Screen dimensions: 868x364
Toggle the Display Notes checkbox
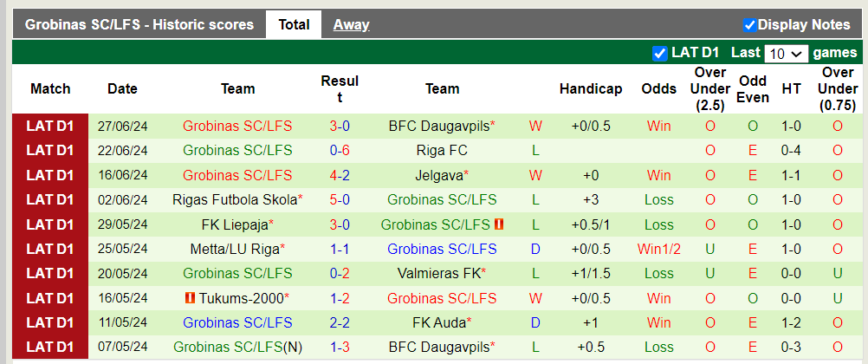[x=750, y=25]
